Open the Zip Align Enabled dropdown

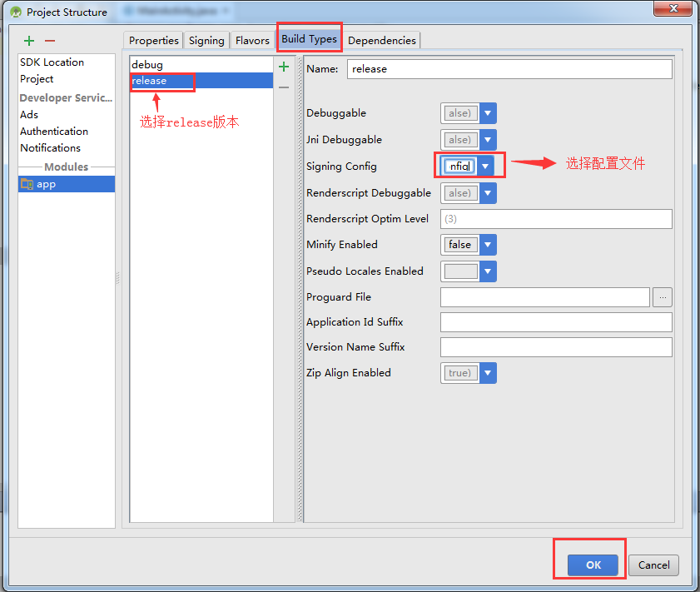489,373
